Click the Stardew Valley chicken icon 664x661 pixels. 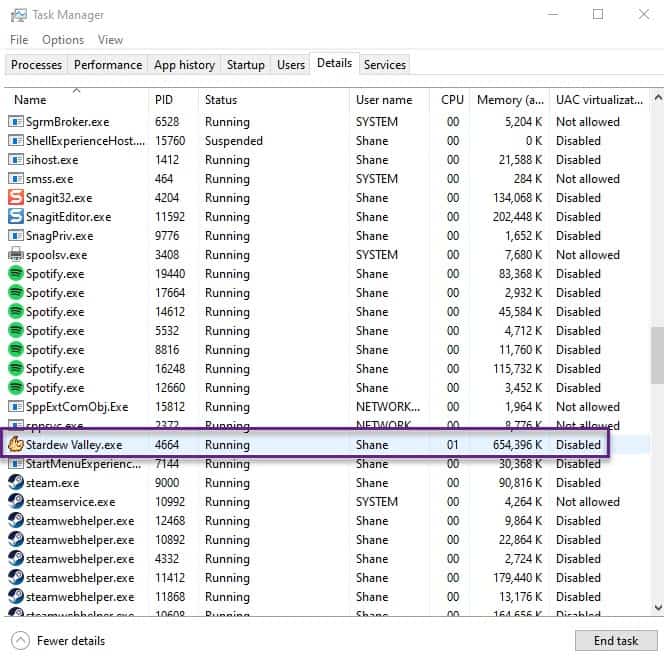(16, 444)
